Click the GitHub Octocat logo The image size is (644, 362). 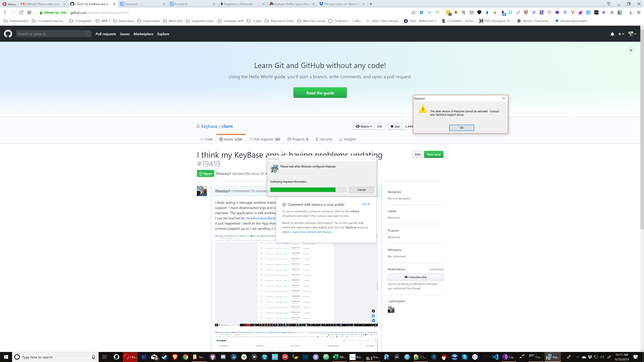pos(8,34)
